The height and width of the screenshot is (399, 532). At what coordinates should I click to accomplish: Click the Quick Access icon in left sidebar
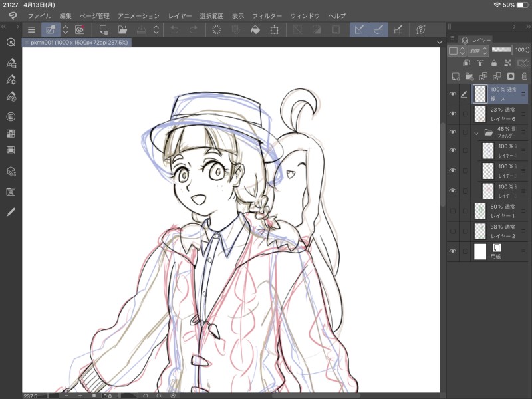click(11, 42)
